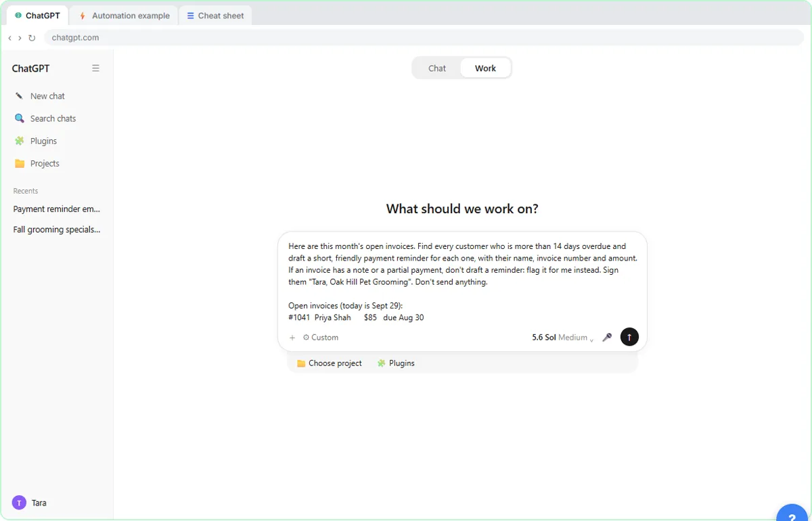
Task: Collapse the sidebar using the menu icon
Action: (x=95, y=68)
